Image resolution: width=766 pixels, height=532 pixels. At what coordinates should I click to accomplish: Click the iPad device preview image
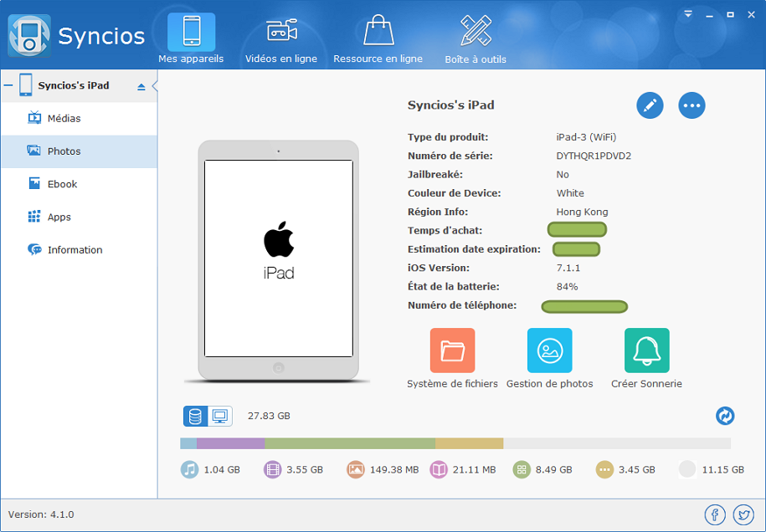pos(279,260)
